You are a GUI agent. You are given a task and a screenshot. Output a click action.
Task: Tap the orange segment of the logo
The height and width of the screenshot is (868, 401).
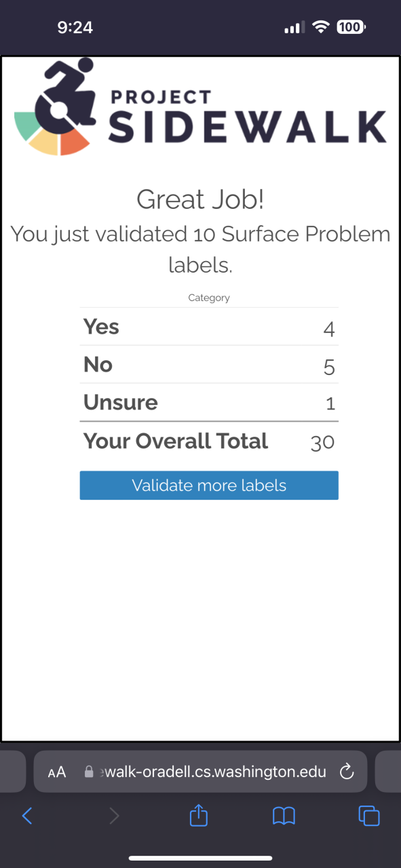(x=74, y=141)
